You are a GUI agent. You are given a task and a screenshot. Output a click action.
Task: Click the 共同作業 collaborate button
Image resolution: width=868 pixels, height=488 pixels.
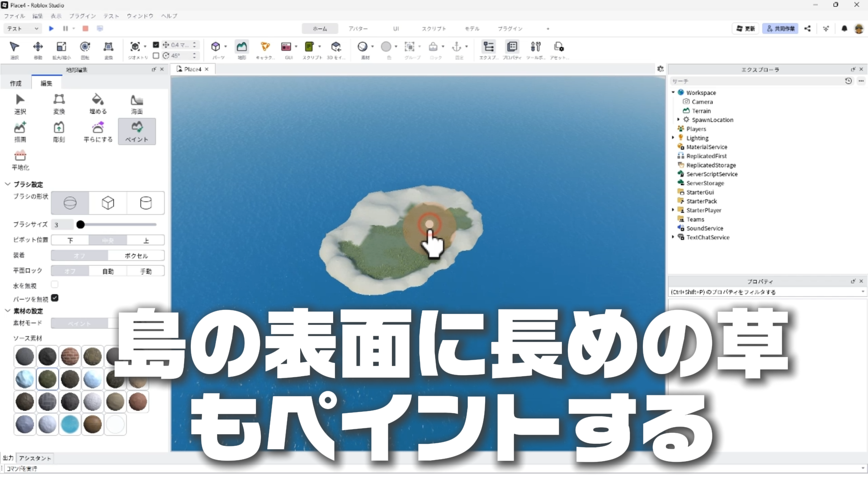pos(780,28)
